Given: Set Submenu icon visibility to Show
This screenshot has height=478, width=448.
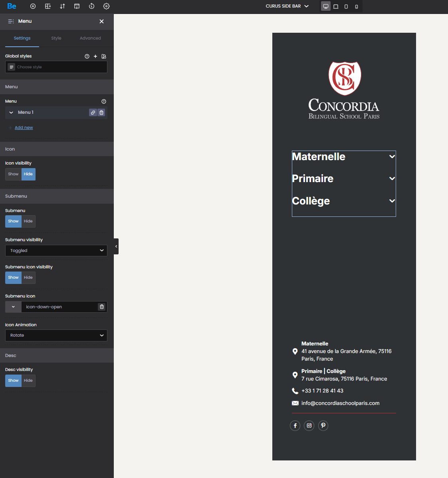Looking at the screenshot, I should [14, 278].
